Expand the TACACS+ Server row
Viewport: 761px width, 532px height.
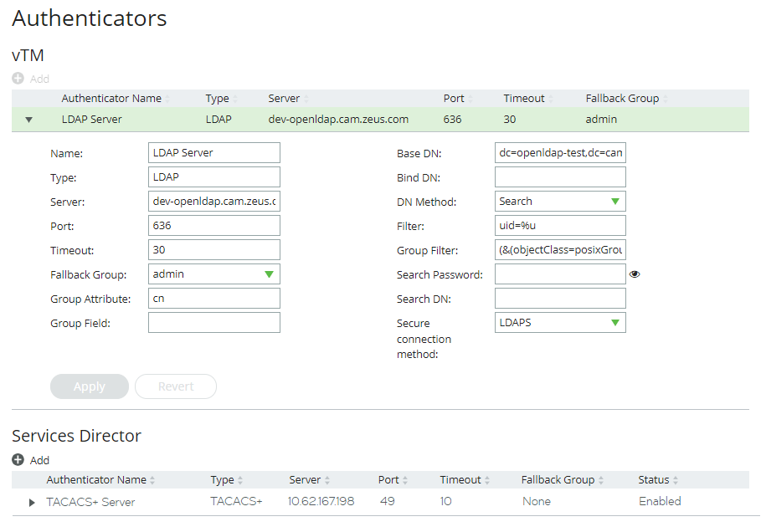click(33, 503)
